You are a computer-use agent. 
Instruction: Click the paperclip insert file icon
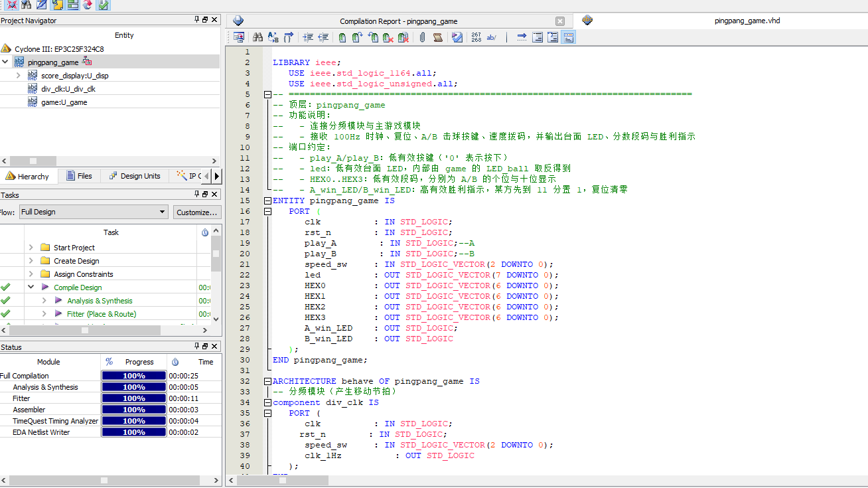pos(422,37)
